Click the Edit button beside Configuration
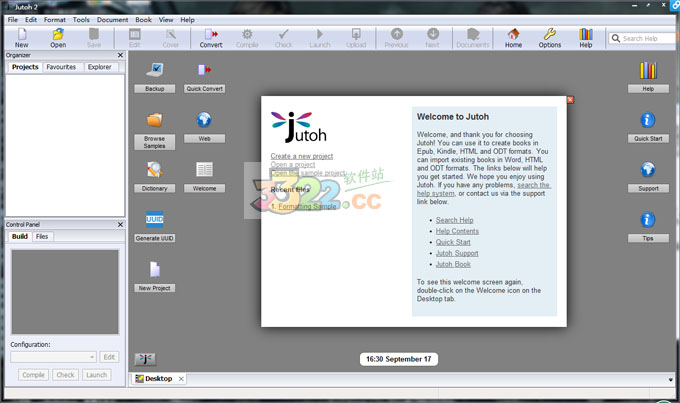680x403 pixels. pos(109,357)
